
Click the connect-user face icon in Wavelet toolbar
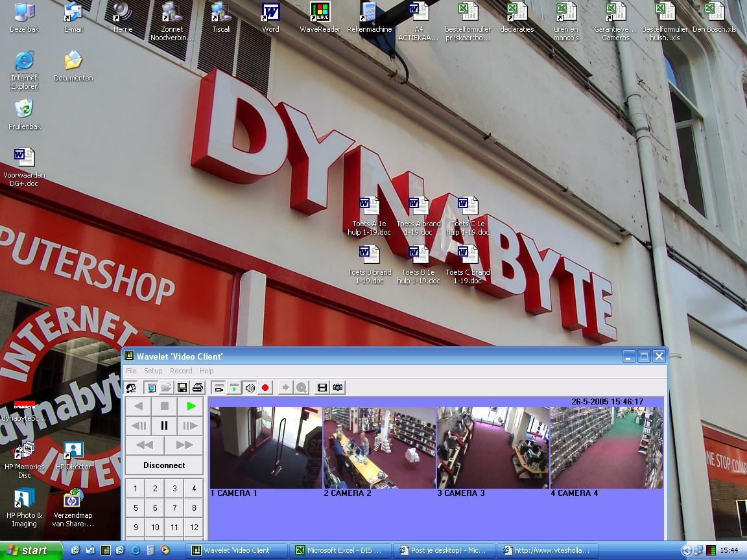132,388
